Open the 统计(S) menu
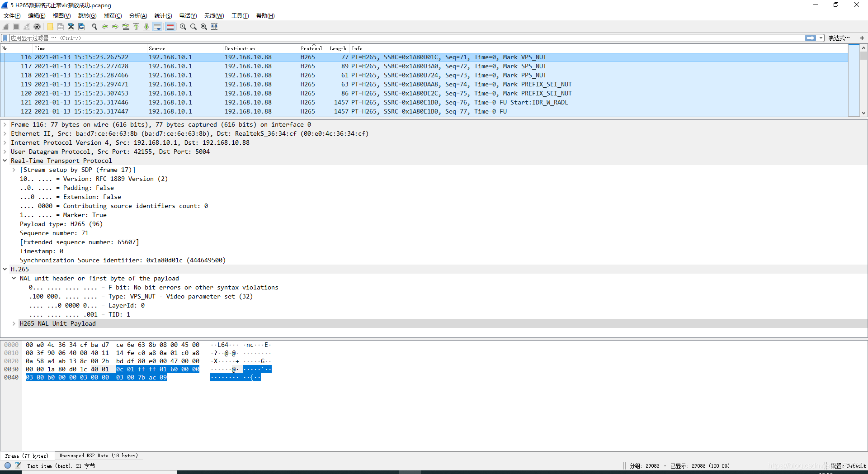This screenshot has width=868, height=474. pos(163,16)
